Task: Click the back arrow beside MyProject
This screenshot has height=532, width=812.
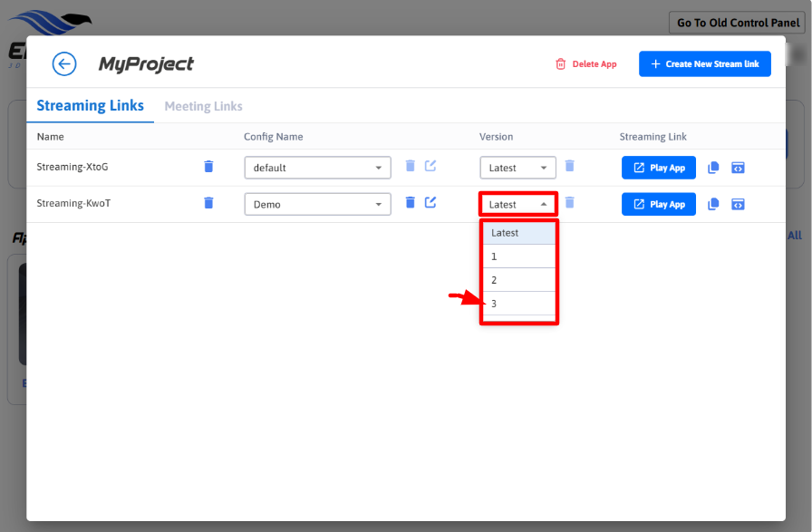Action: pos(64,63)
